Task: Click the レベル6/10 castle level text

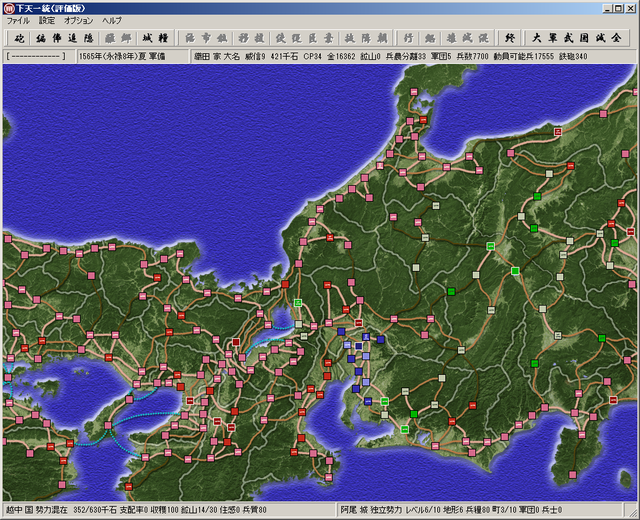Action: pos(423,510)
